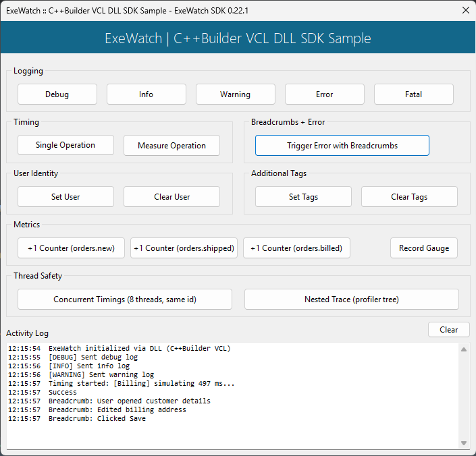Start a Single Operation timing

65,145
